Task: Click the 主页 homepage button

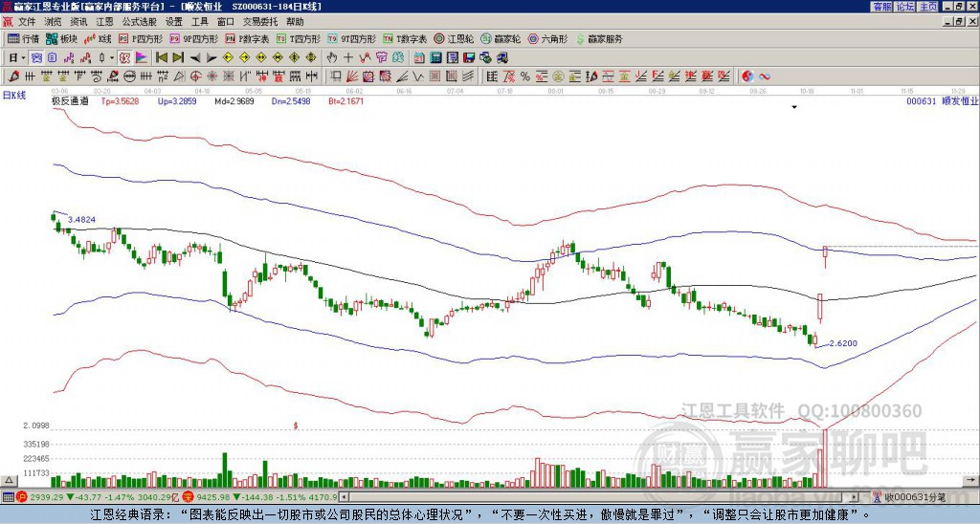Action: click(x=928, y=7)
